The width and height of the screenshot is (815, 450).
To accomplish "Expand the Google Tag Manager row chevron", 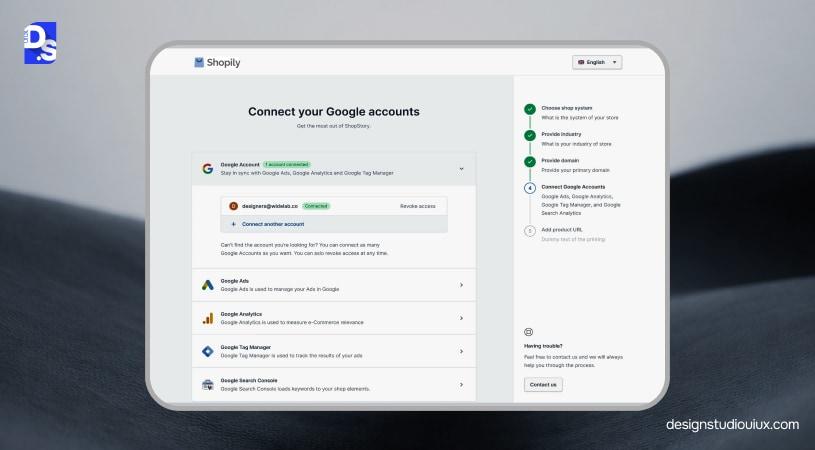I will [x=461, y=351].
